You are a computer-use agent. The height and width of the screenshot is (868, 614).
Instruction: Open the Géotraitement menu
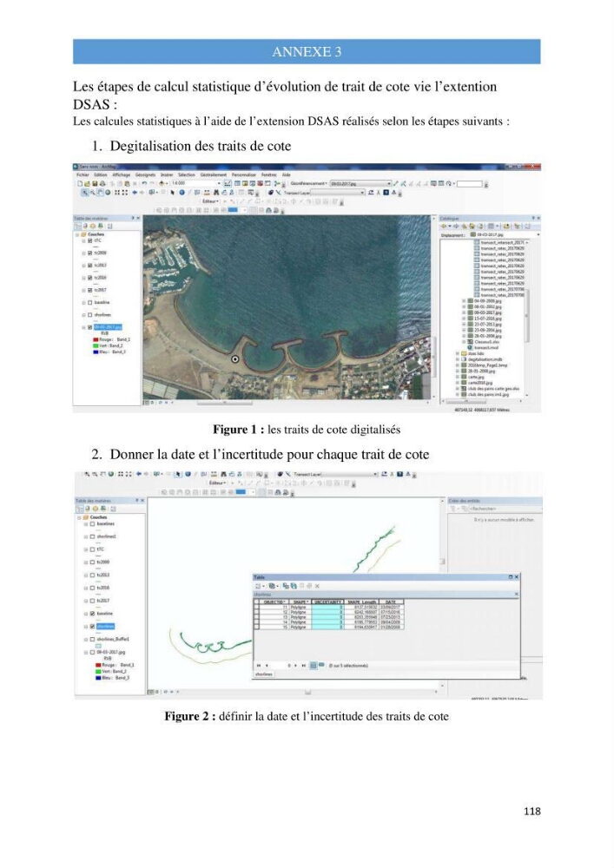tap(213, 175)
